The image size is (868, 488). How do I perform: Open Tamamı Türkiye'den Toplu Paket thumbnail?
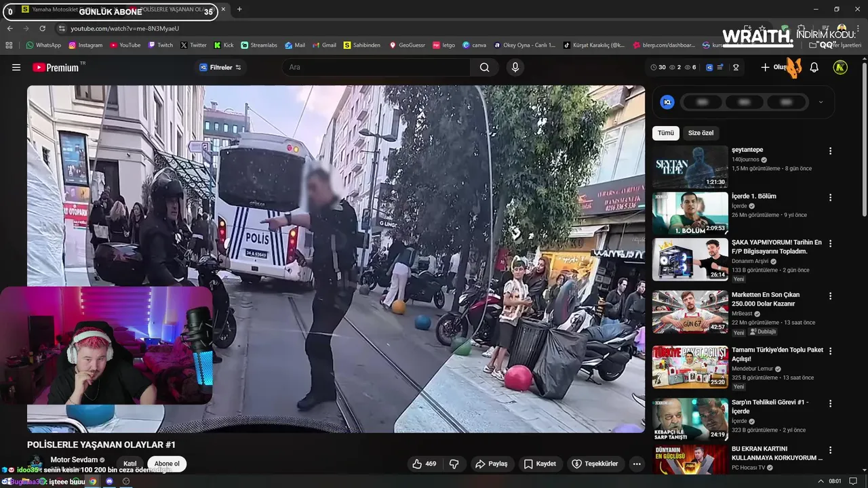690,367
